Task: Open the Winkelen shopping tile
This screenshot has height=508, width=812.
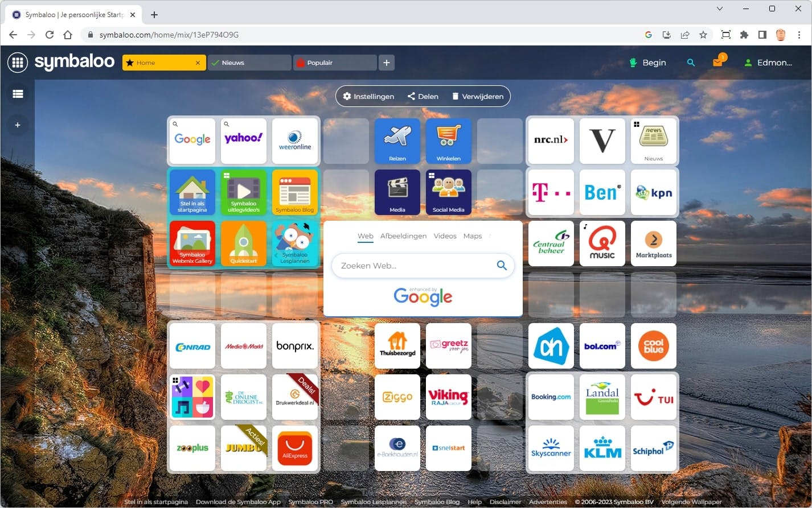Action: (448, 141)
